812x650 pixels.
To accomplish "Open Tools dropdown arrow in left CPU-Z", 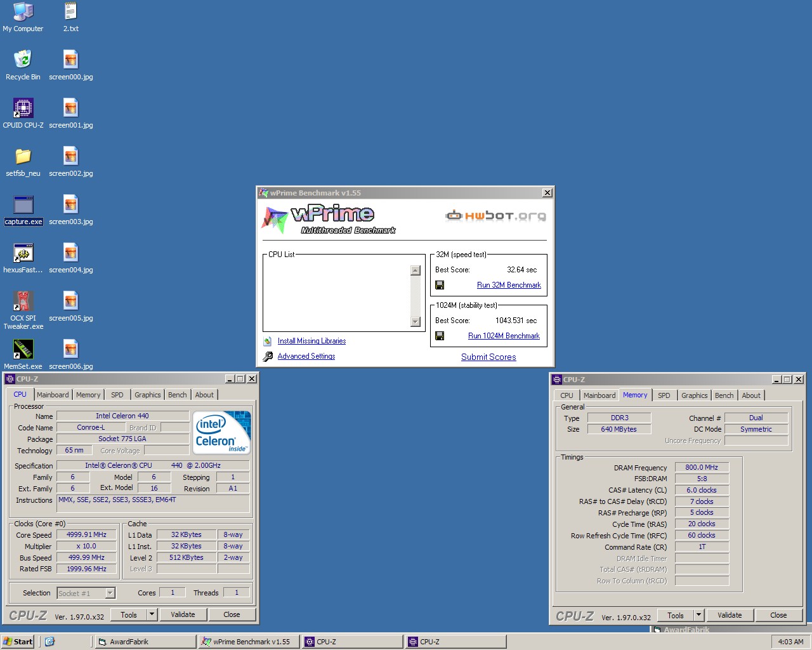I will point(152,614).
